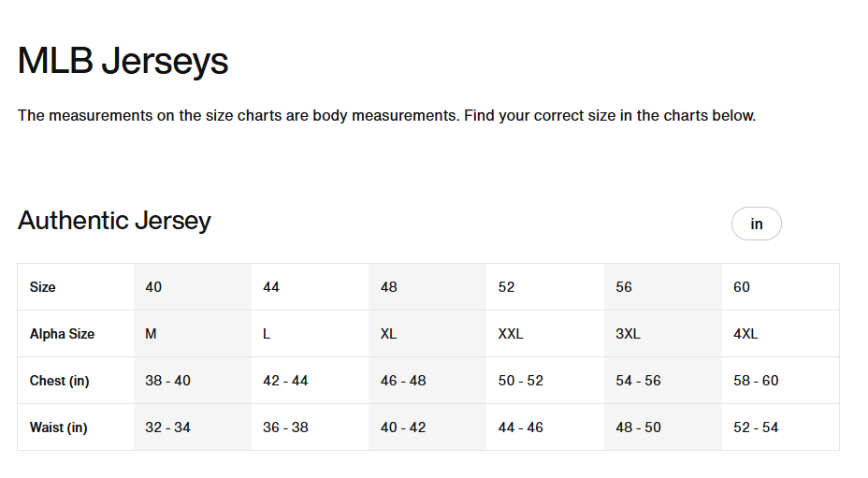868x478 pixels.
Task: Click chest measurement 50 - 52
Action: 520,381
